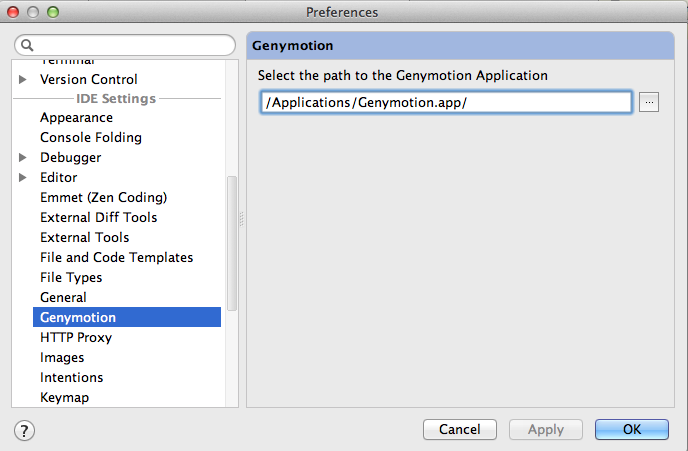The image size is (688, 451).
Task: Open HTTP Proxy settings
Action: pos(76,337)
